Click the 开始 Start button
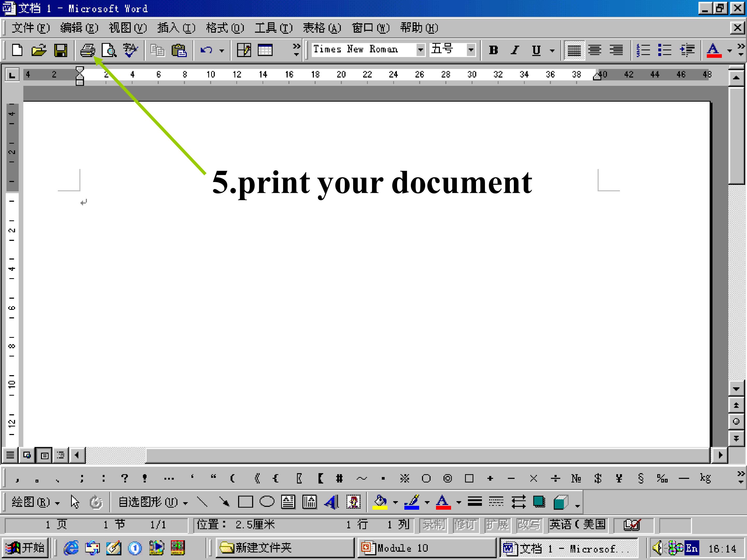 tap(25, 548)
